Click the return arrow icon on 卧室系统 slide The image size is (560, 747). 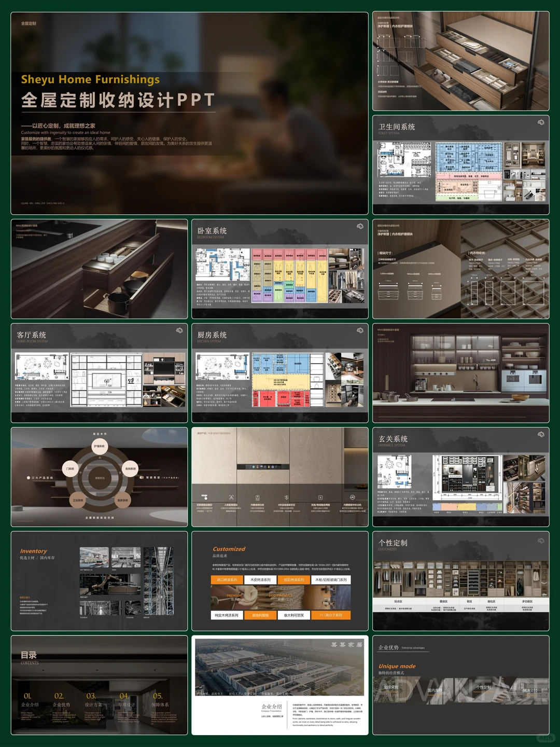pyautogui.click(x=360, y=226)
